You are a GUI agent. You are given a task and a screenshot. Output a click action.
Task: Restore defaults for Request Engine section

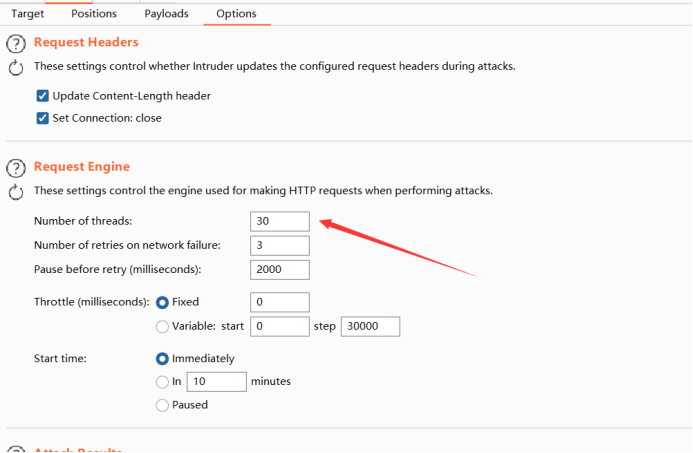tap(16, 192)
